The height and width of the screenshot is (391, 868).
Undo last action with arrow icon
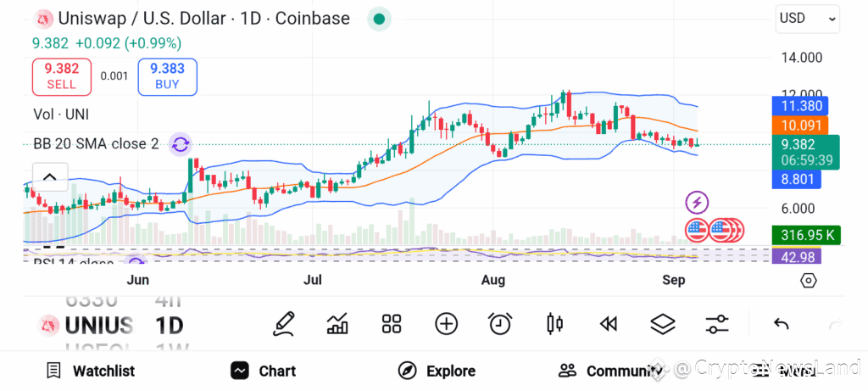click(x=781, y=324)
